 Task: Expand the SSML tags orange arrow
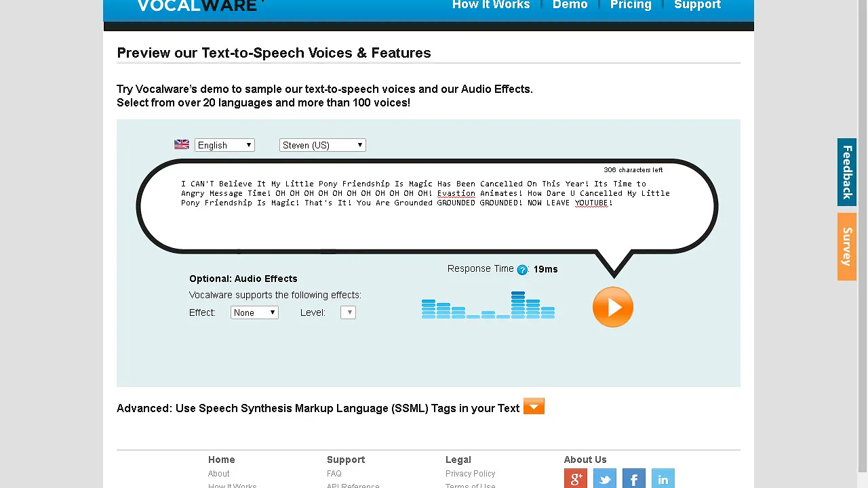(534, 407)
